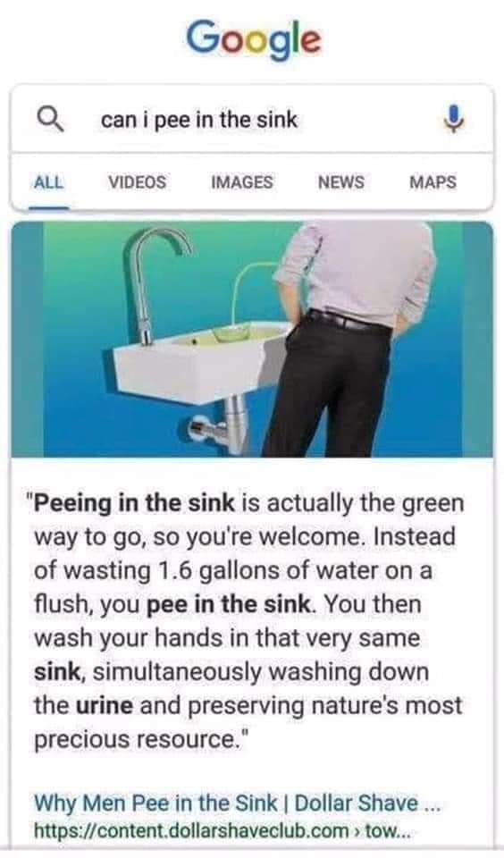Click the faucet in the snippet image
The image size is (504, 858).
pyautogui.click(x=156, y=285)
